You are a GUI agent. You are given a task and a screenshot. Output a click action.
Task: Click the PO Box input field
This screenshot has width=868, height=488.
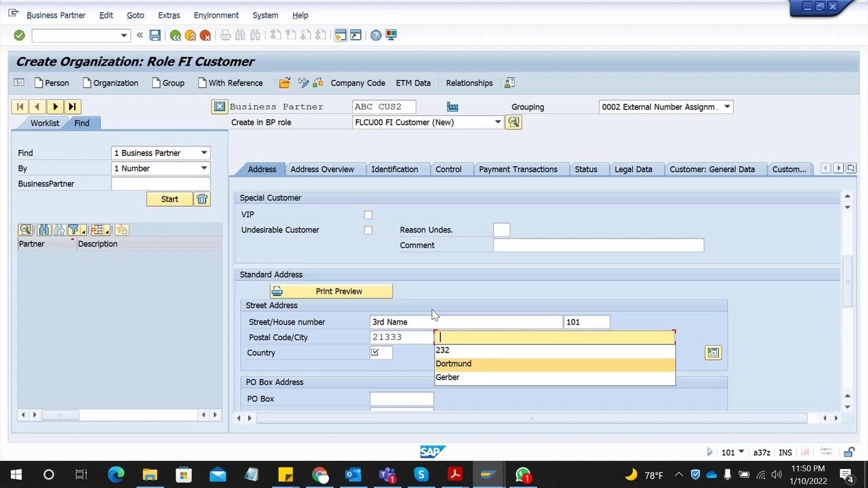click(x=401, y=399)
